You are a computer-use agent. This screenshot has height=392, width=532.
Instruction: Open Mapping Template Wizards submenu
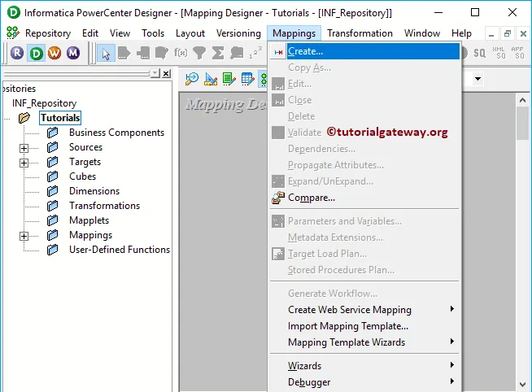364,342
